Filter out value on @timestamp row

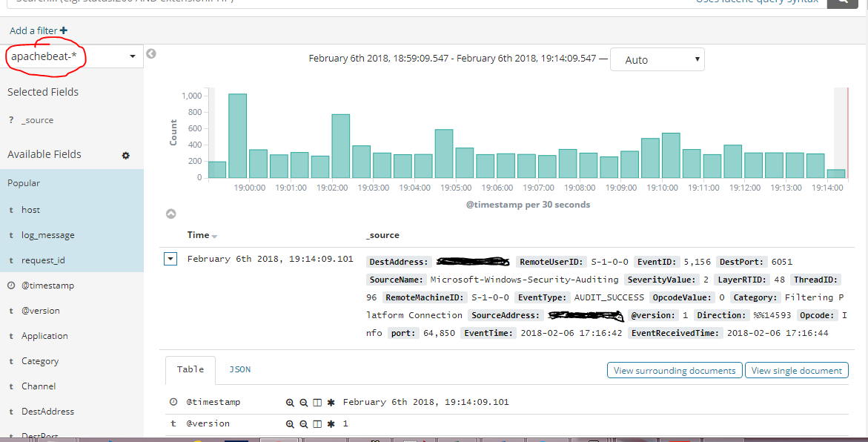[x=303, y=403]
